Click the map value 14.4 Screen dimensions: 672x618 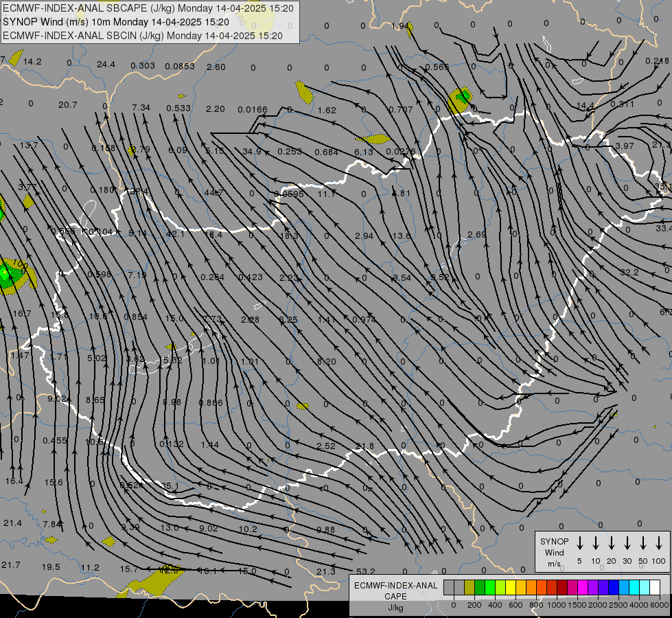point(586,105)
